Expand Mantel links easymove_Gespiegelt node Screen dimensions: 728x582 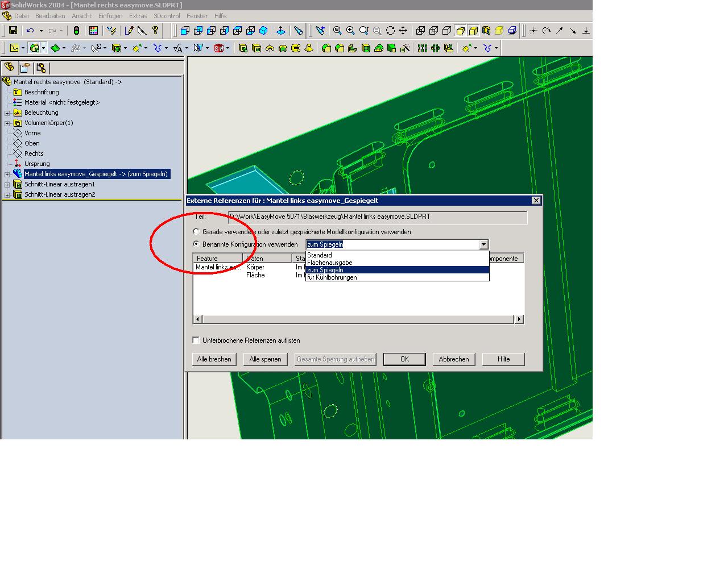pyautogui.click(x=7, y=174)
